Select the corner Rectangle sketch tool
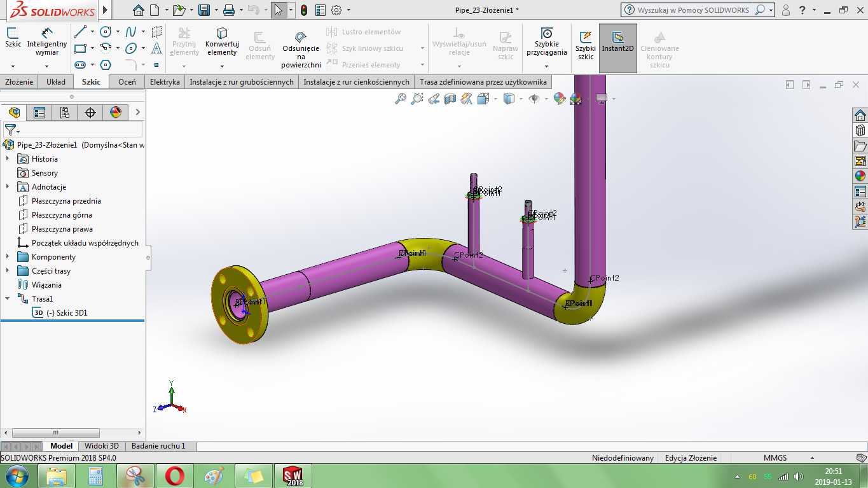The image size is (868, 488). pyautogui.click(x=80, y=48)
